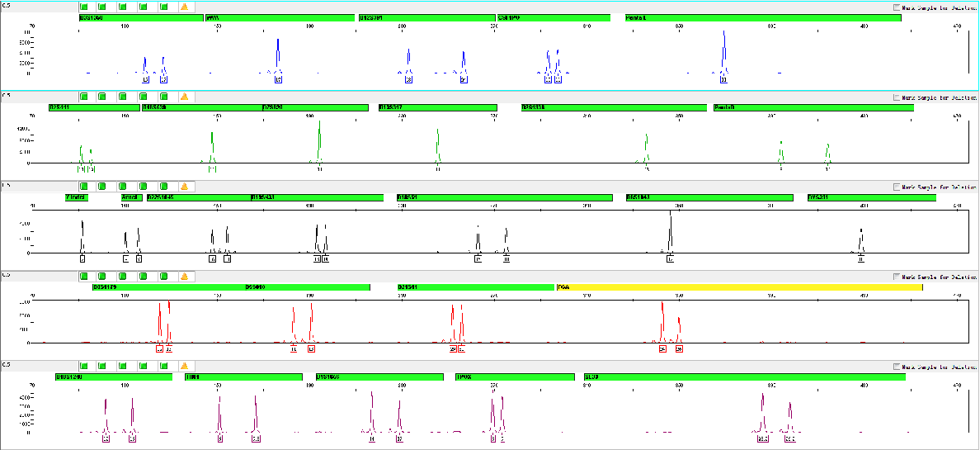Screen dimensions: 980x450
Task: Click yellow warning triangle in green-dye panel
Action: [185, 97]
